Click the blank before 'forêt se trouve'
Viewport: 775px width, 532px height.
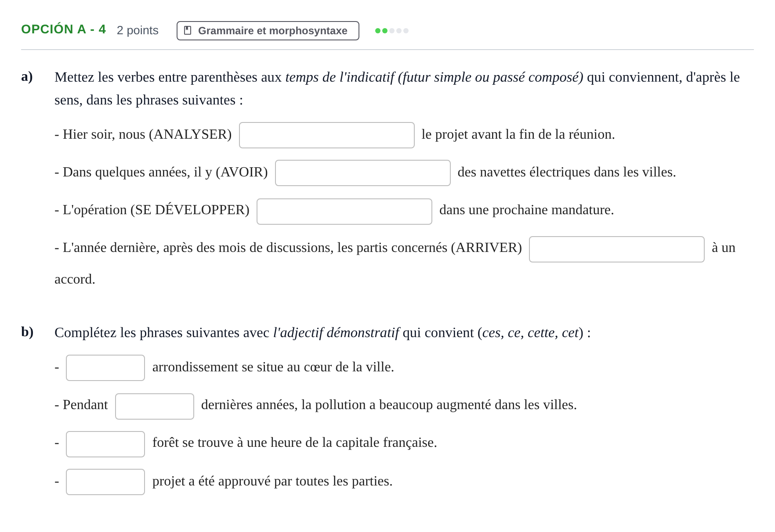[x=105, y=444]
